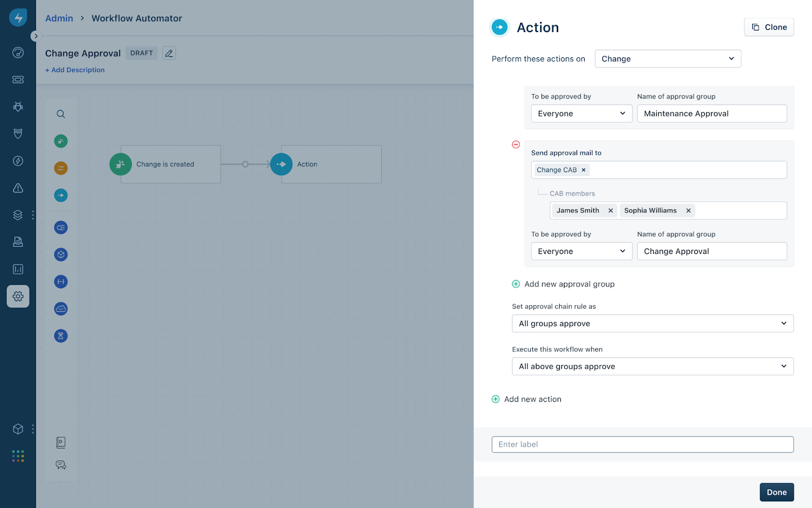This screenshot has height=508, width=812.
Task: Open the Execute this workflow when dropdown
Action: [x=653, y=366]
